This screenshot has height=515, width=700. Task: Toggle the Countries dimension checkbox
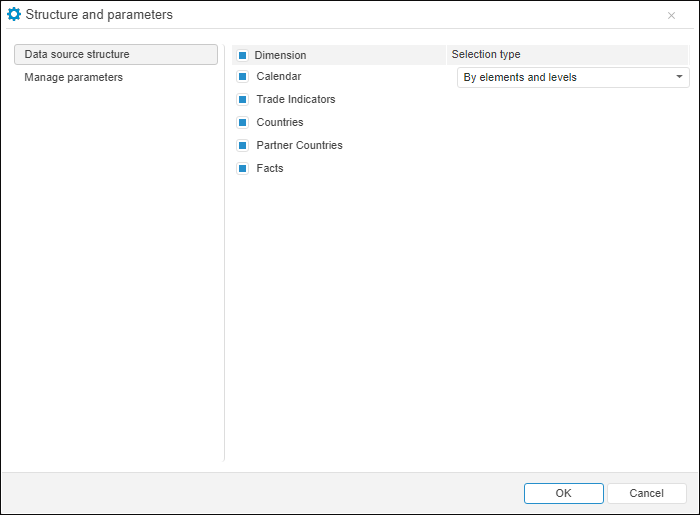(x=242, y=122)
